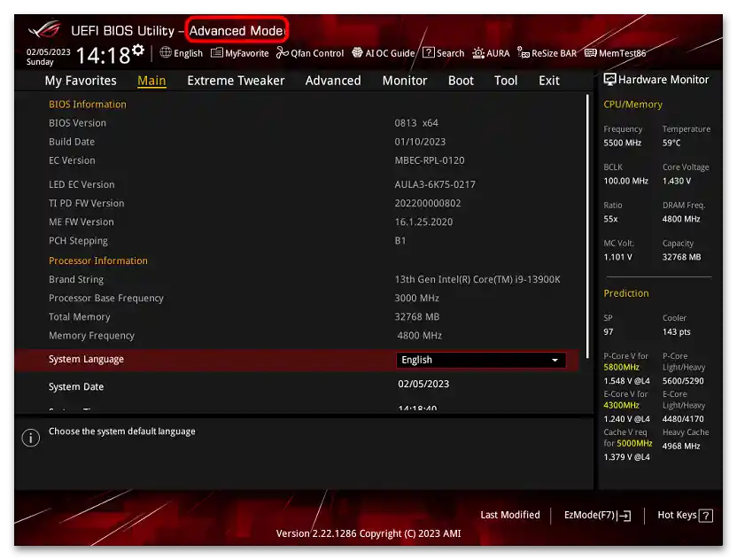Screen dimensions: 737x560
Task: Click the Last Modified button
Action: [510, 515]
